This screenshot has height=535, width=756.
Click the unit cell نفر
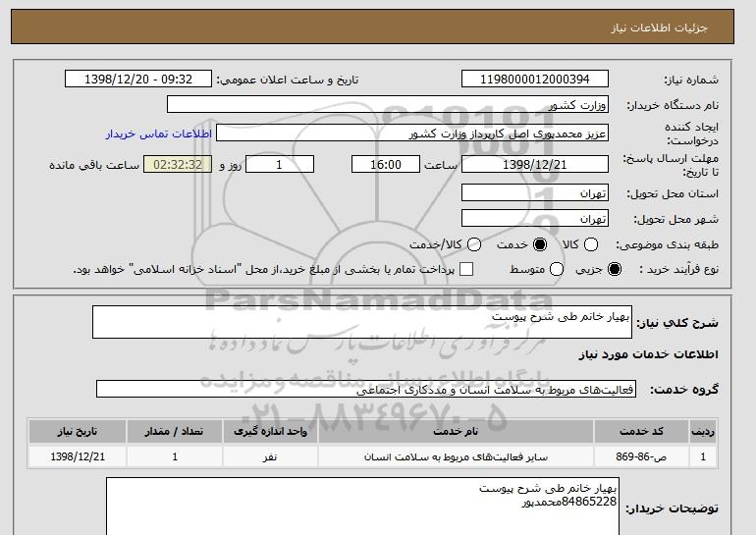click(x=270, y=456)
